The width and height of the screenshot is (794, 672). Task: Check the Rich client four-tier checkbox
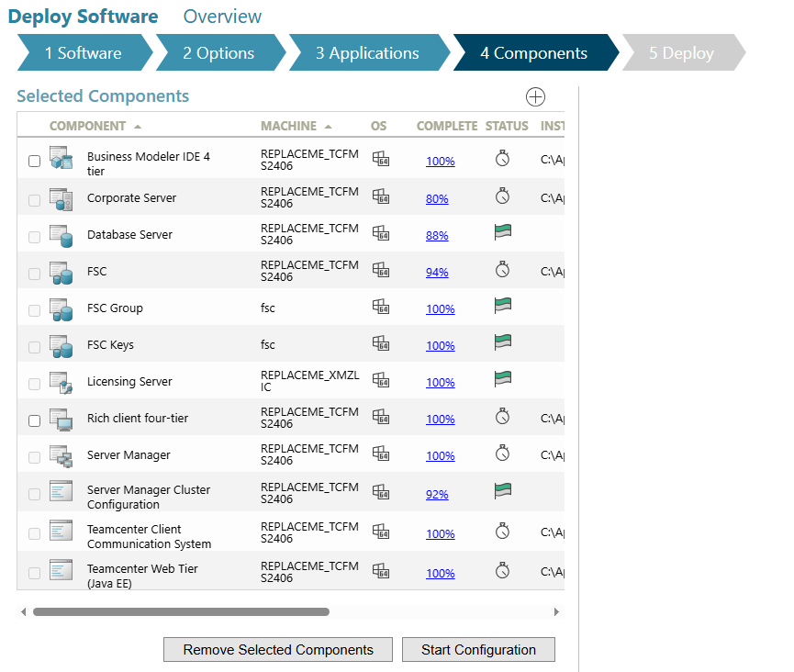click(x=35, y=420)
